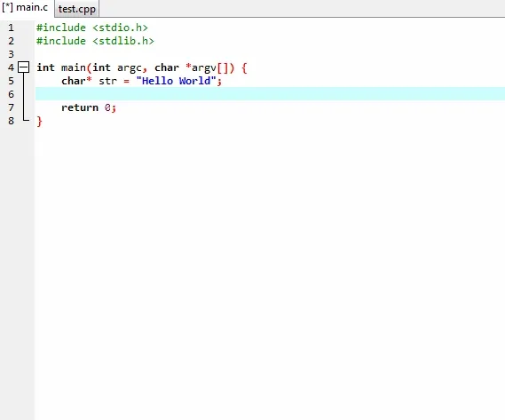Click the #include <stdlib.h> line
505x420 pixels.
pyautogui.click(x=95, y=41)
